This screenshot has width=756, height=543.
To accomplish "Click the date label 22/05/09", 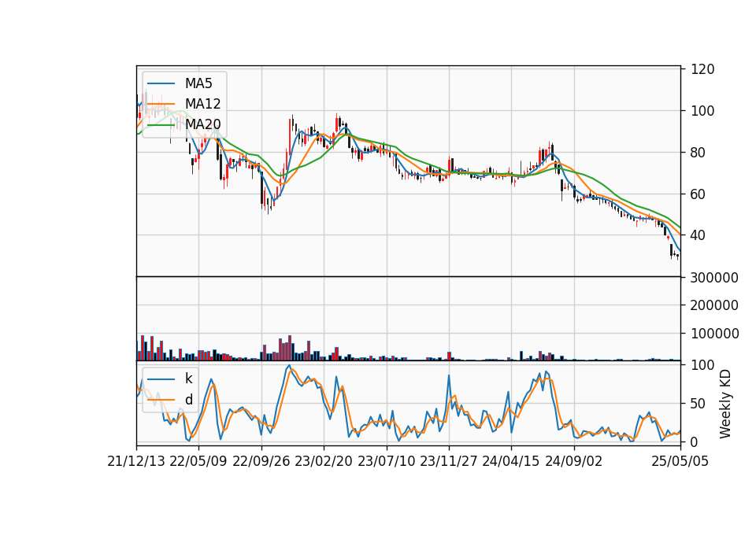I will click(198, 461).
